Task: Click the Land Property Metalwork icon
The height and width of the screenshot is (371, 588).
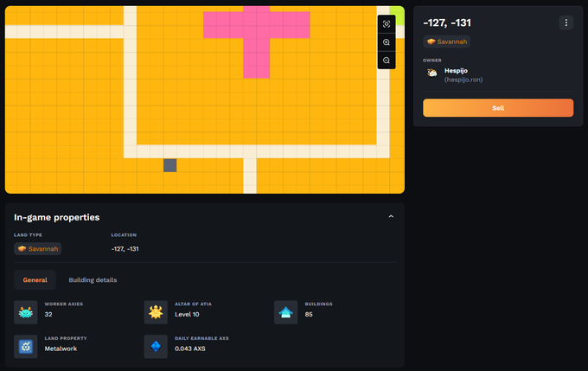Action: tap(25, 346)
